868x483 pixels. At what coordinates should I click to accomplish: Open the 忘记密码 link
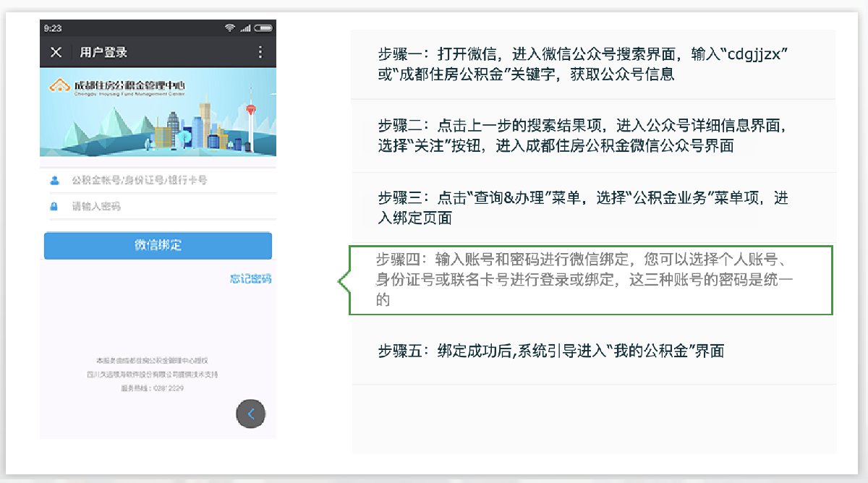pyautogui.click(x=250, y=278)
